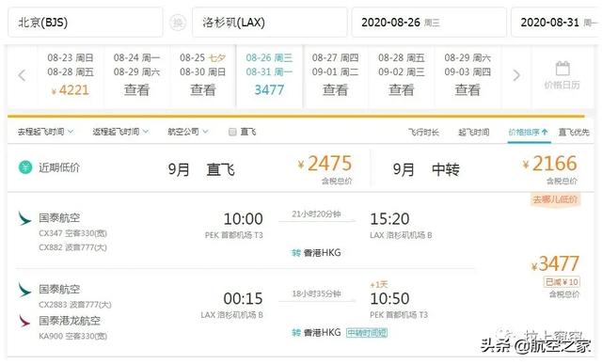The height and width of the screenshot is (364, 602).
Task: Sort by 直飞优先 direct priority
Action: pos(574,133)
